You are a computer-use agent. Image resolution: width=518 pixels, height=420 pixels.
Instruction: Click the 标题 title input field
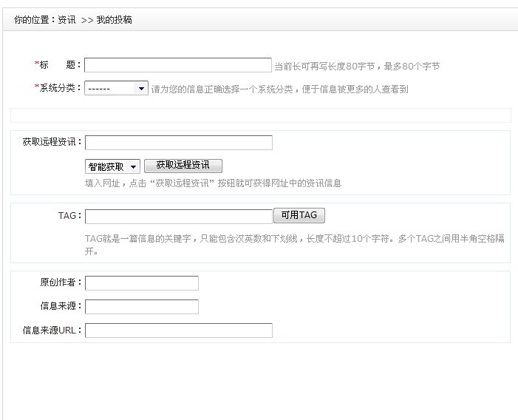(x=178, y=65)
